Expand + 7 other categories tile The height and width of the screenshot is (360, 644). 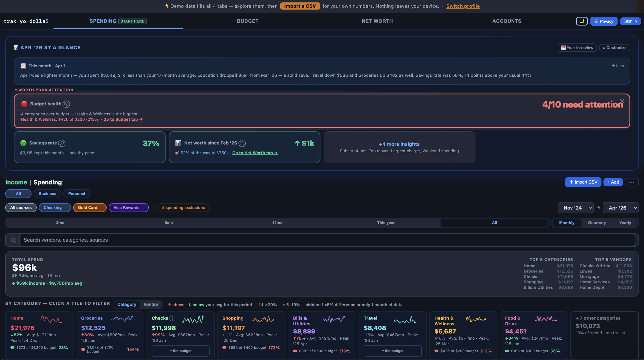604,335
